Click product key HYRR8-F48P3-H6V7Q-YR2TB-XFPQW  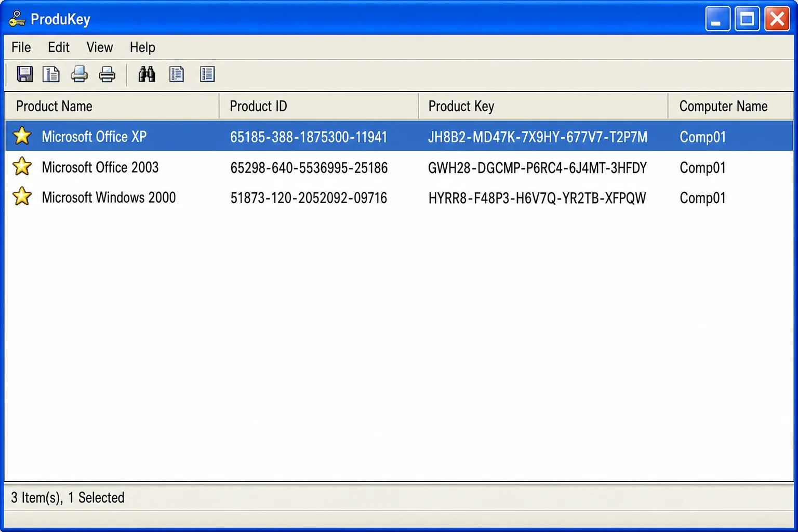pos(537,198)
